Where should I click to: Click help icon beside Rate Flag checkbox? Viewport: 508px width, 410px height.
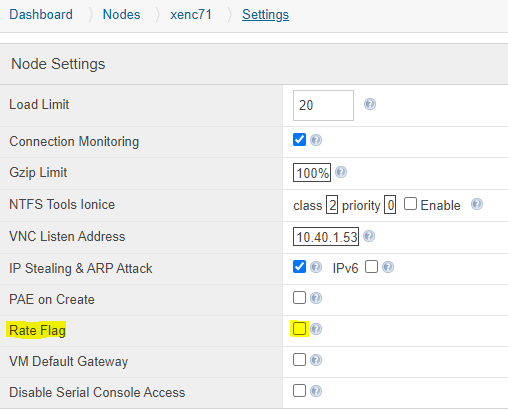[316, 329]
